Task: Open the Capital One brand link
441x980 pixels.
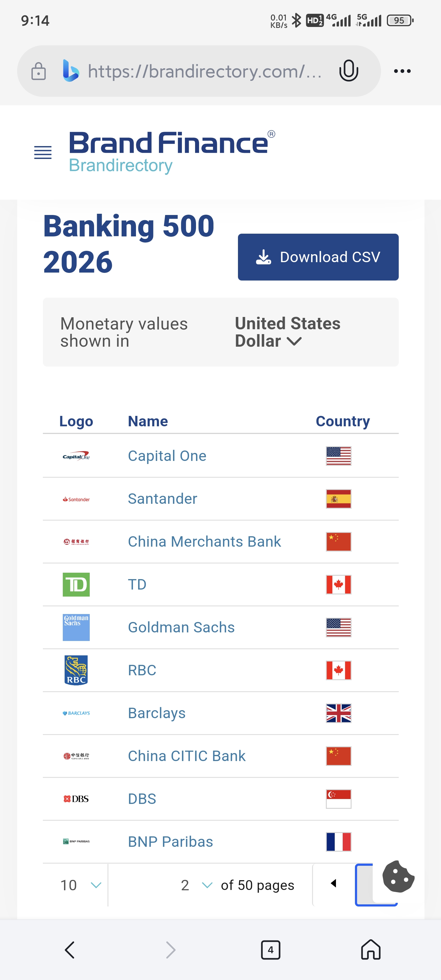Action: [x=167, y=456]
